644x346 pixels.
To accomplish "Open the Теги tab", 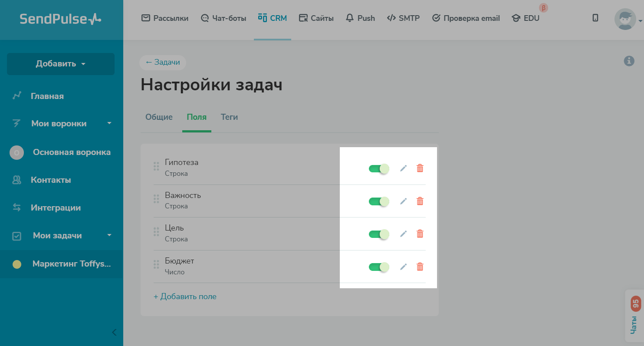I will [229, 117].
